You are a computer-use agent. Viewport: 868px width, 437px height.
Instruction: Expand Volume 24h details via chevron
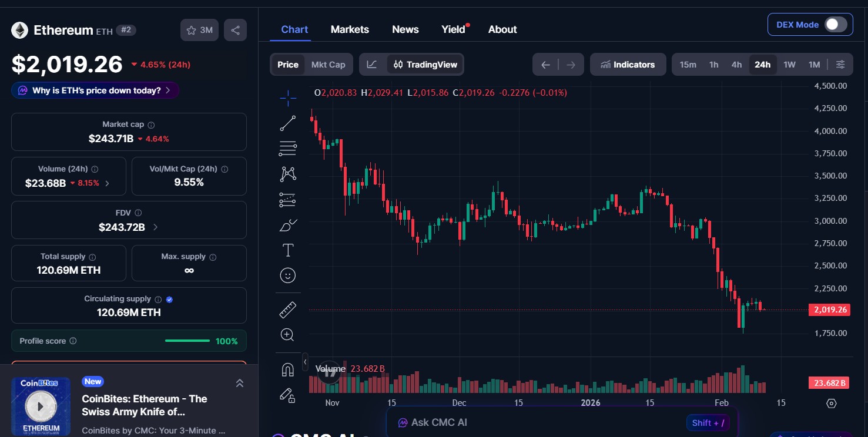pyautogui.click(x=108, y=183)
